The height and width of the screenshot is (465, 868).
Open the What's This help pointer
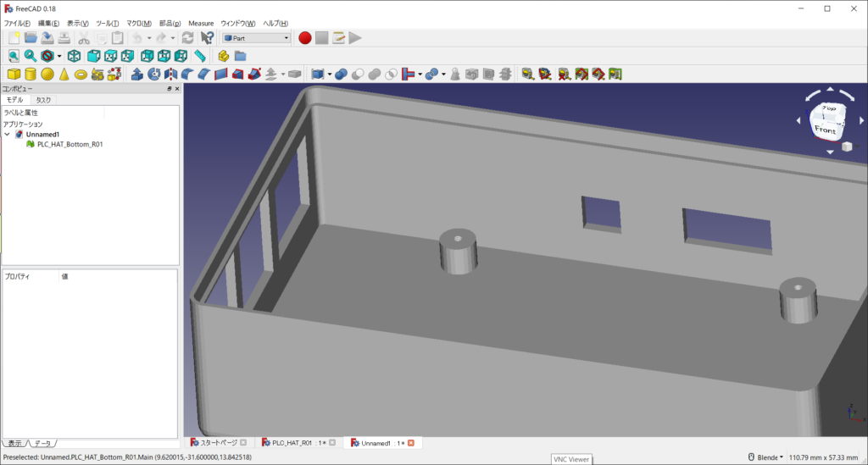208,37
